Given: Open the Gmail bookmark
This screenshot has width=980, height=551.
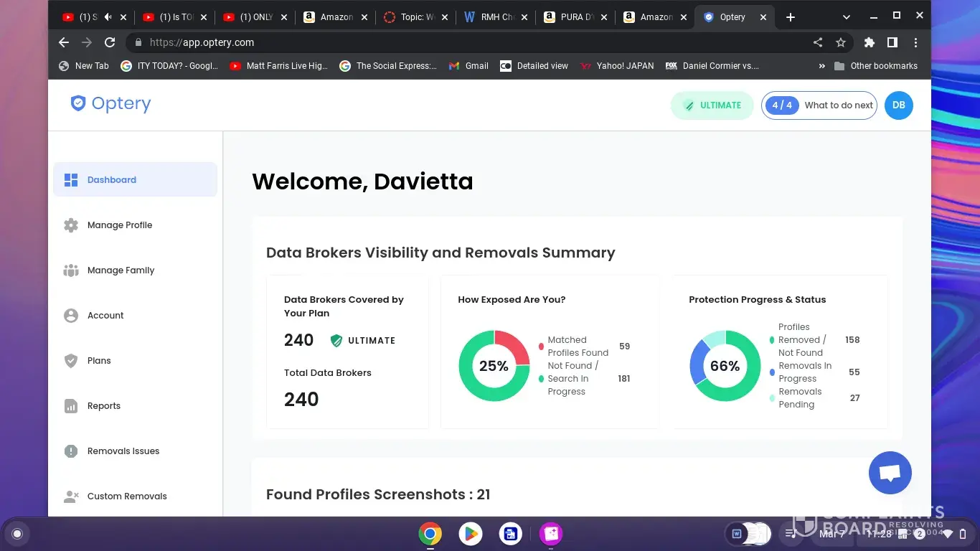Looking at the screenshot, I should coord(468,66).
